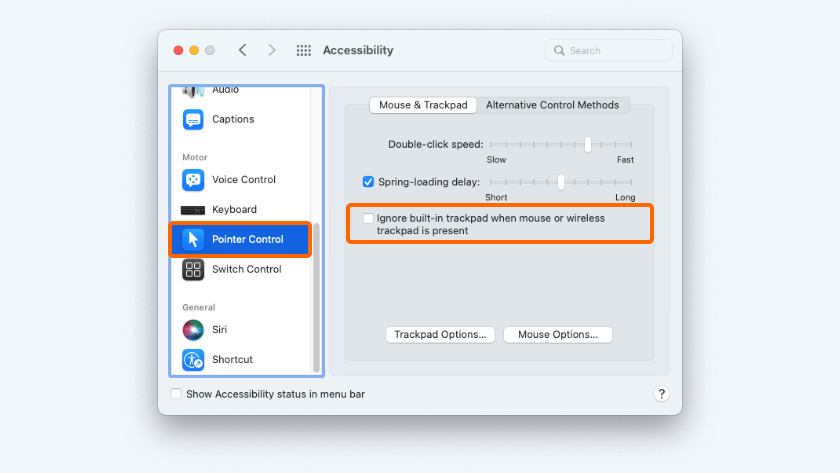Enable Ignore built-in trackpad checkbox
The width and height of the screenshot is (840, 473).
pyautogui.click(x=368, y=218)
